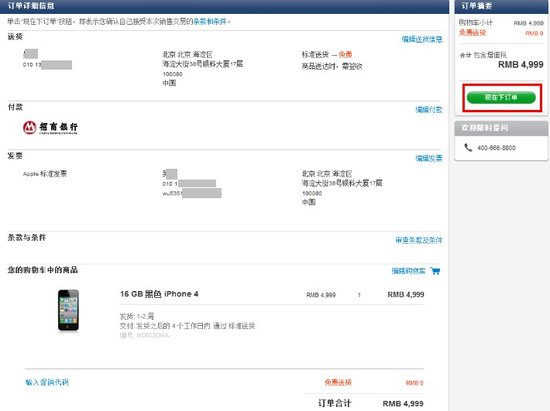Viewport: 550px width, 411px height.
Task: Click the blue shopping cart icon
Action: [x=435, y=271]
